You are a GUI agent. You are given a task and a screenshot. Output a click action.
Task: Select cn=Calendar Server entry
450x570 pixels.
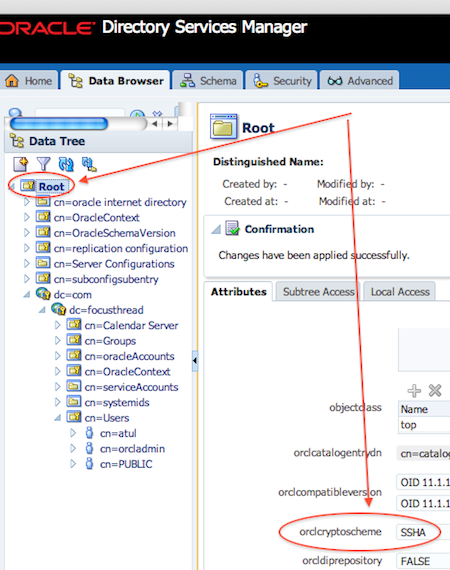[131, 325]
